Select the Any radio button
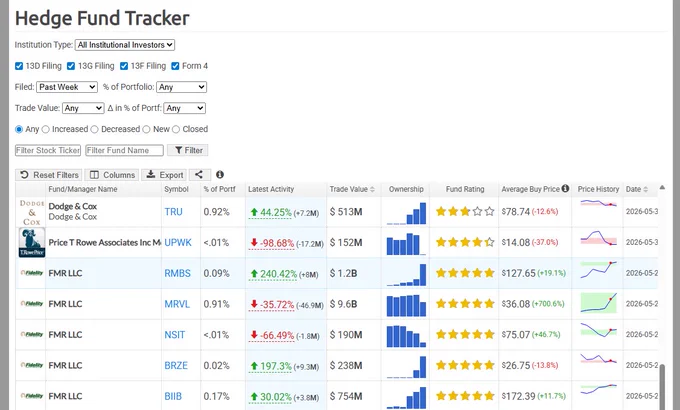 coord(19,129)
